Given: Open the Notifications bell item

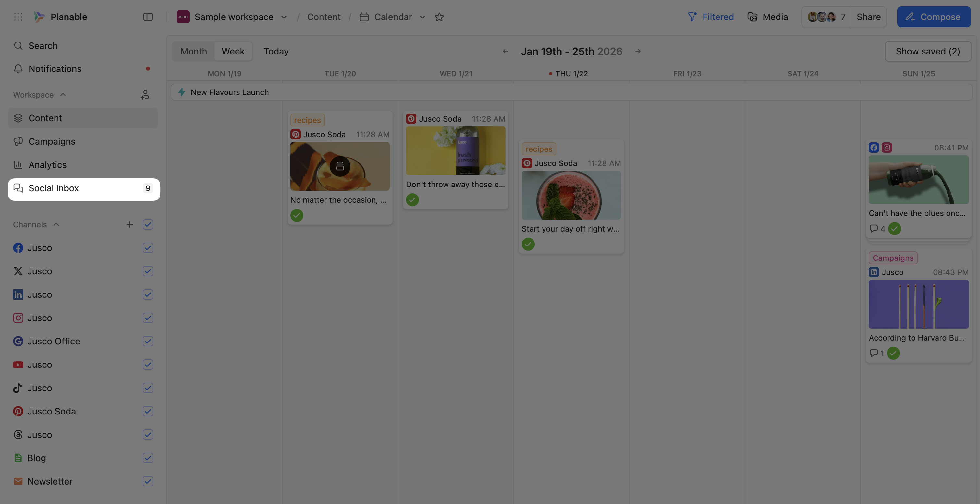Looking at the screenshot, I should (55, 69).
